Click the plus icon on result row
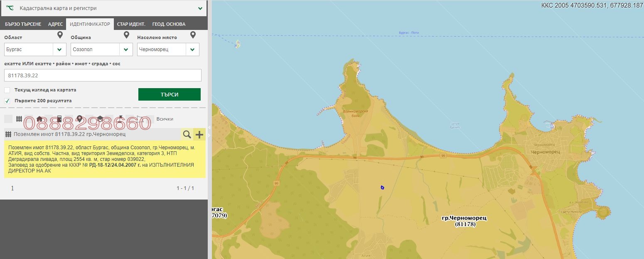The image size is (644, 259). point(199,134)
